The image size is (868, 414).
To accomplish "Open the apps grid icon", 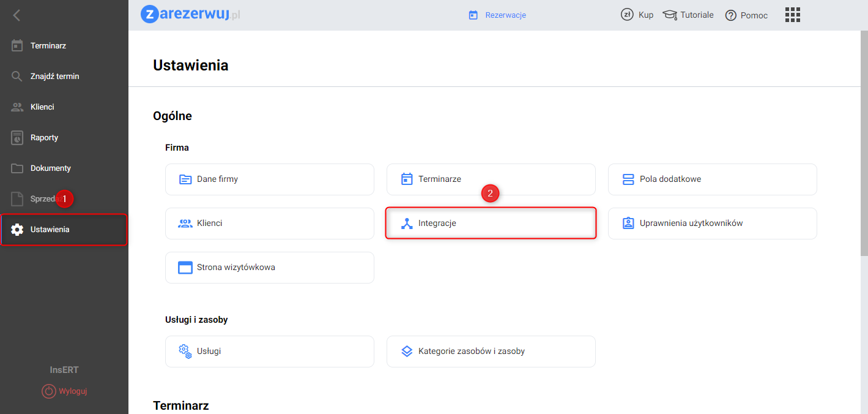I will coord(792,15).
